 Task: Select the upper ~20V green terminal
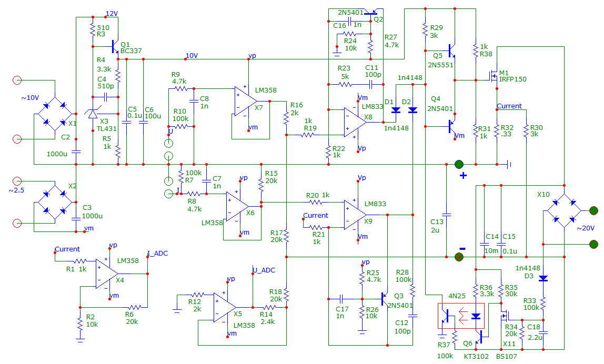point(593,211)
